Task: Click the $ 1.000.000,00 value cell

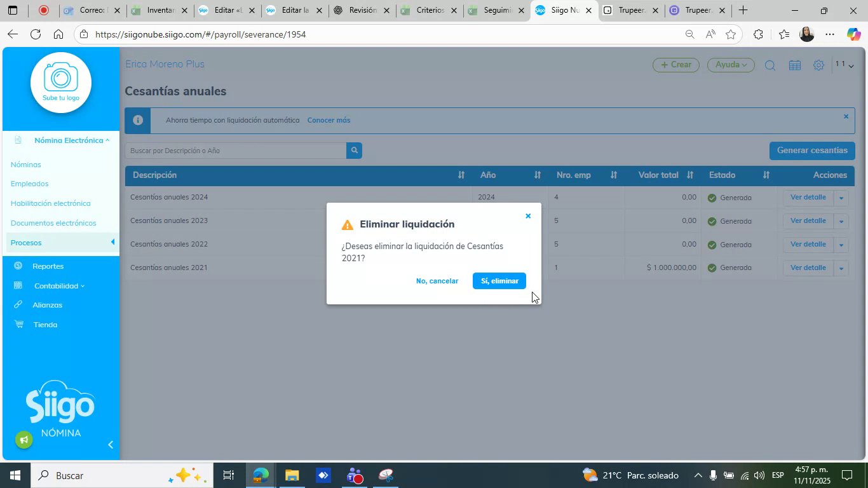Action: click(672, 268)
